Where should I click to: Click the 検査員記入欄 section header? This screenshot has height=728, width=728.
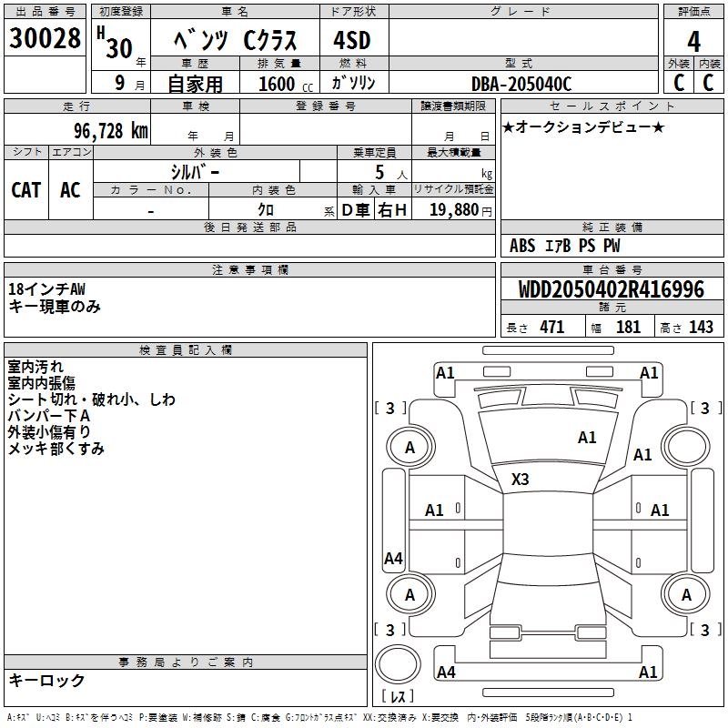pos(186,350)
